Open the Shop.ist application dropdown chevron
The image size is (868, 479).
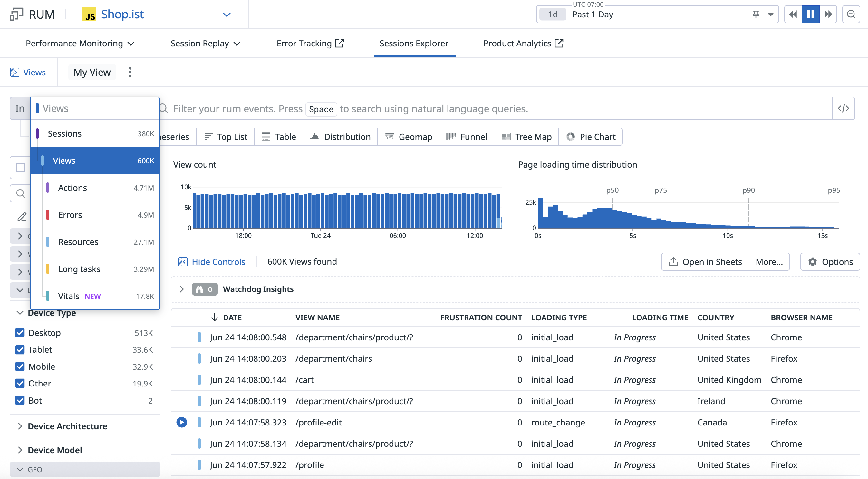(x=227, y=15)
